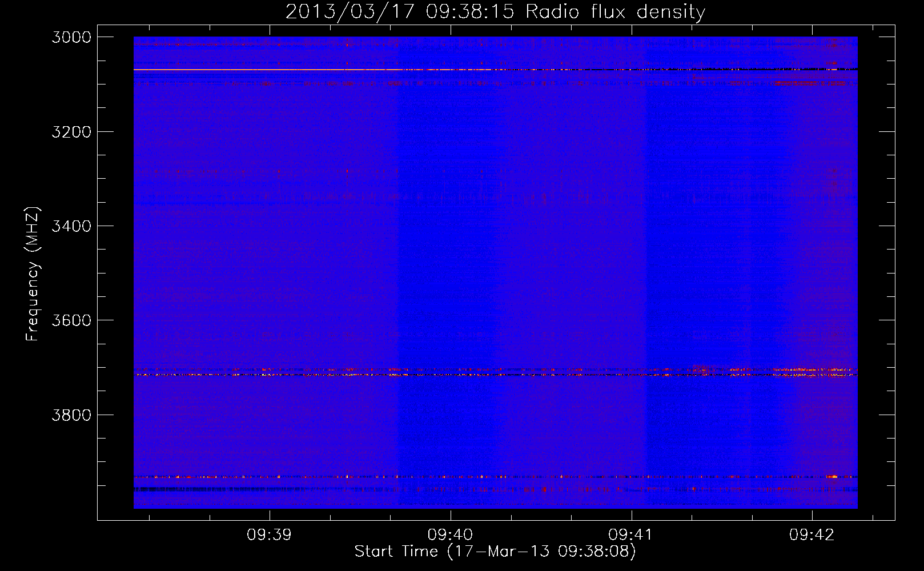Click the plot title '2013/03/17 09:38:15 Radio flux density'
924x571 pixels.
tap(495, 11)
